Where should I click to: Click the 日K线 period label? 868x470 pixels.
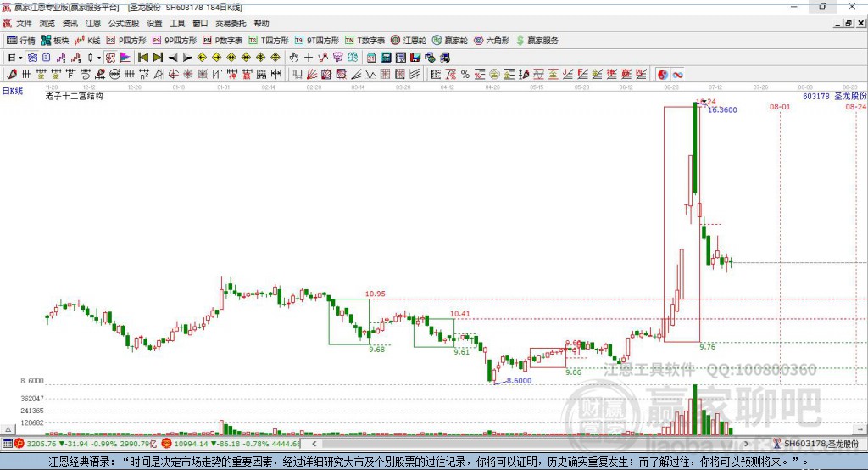pyautogui.click(x=12, y=89)
